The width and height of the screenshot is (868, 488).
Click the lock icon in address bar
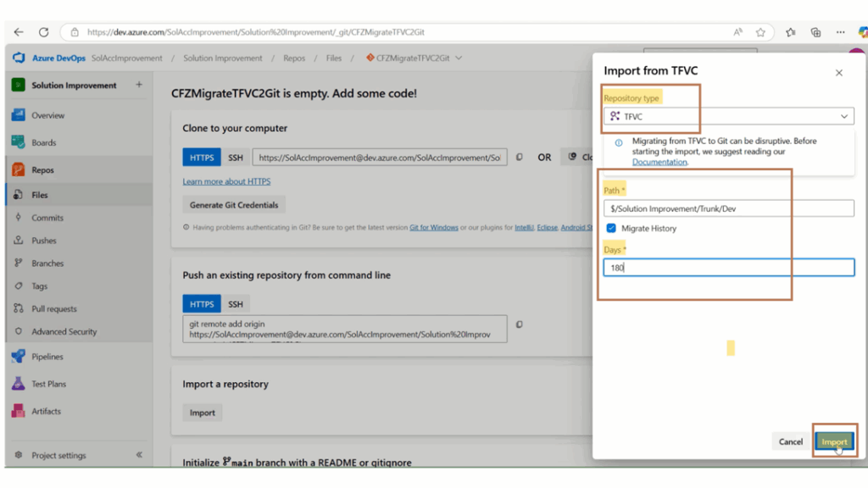pos(75,32)
